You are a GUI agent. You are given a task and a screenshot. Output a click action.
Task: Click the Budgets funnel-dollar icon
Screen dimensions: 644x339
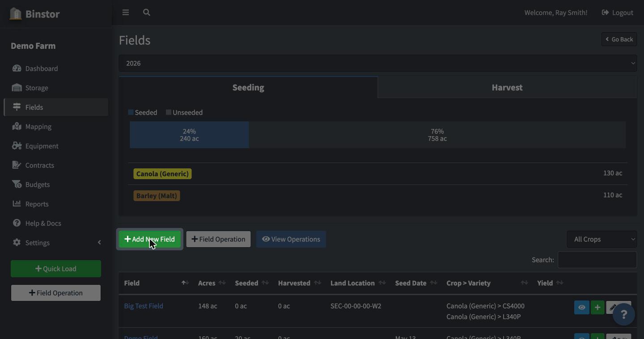(17, 185)
